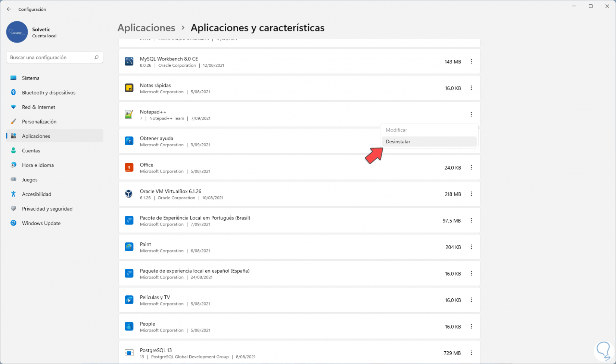Open options menu for Películas y TV
The width and height of the screenshot is (616, 364).
pyautogui.click(x=471, y=300)
